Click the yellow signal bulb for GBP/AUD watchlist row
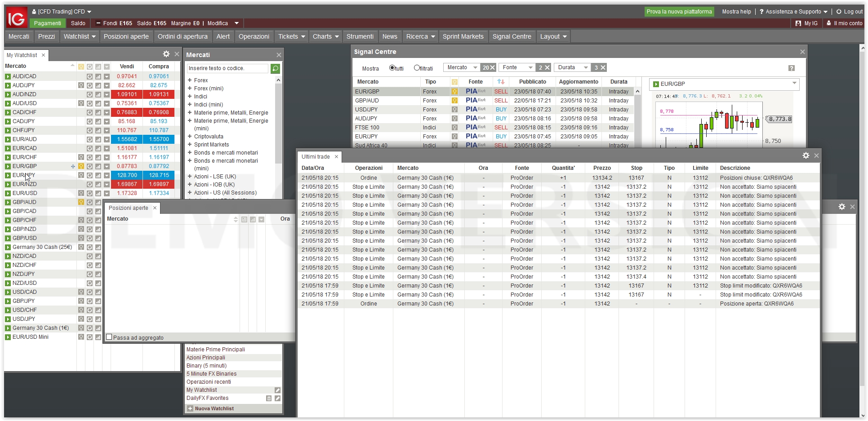 81,202
